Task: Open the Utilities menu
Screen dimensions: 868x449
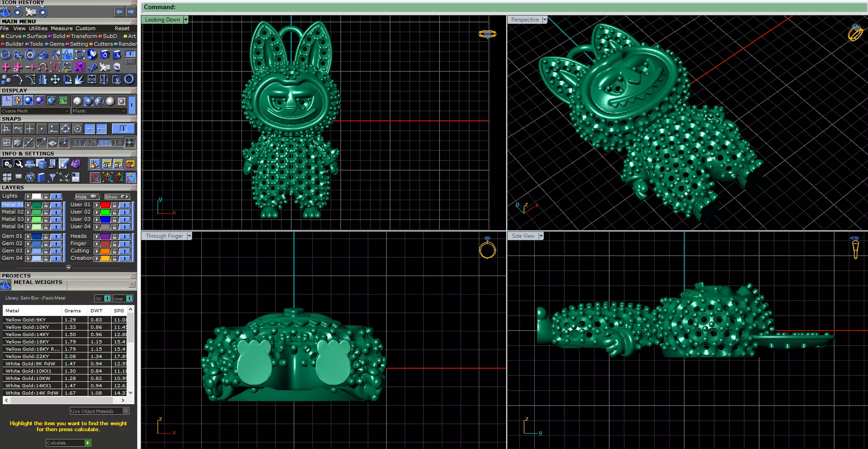Action: click(x=38, y=28)
